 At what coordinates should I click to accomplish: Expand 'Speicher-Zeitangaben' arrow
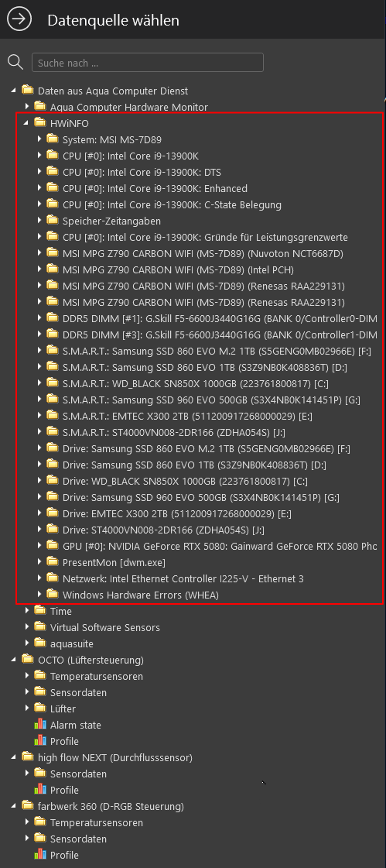pos(39,221)
